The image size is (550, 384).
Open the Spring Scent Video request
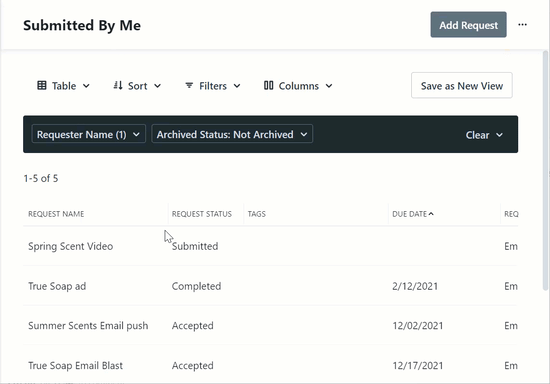click(71, 246)
